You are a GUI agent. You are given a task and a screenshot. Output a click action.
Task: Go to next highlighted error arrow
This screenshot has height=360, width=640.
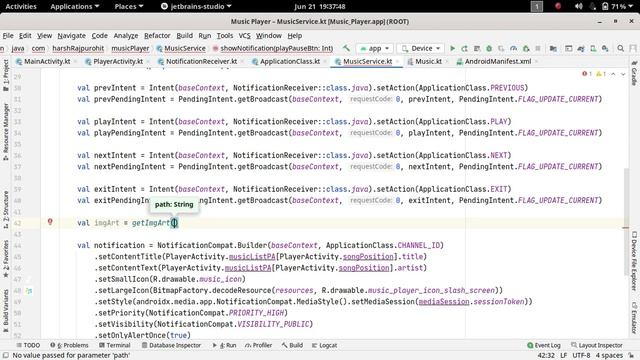pyautogui.click(x=623, y=74)
